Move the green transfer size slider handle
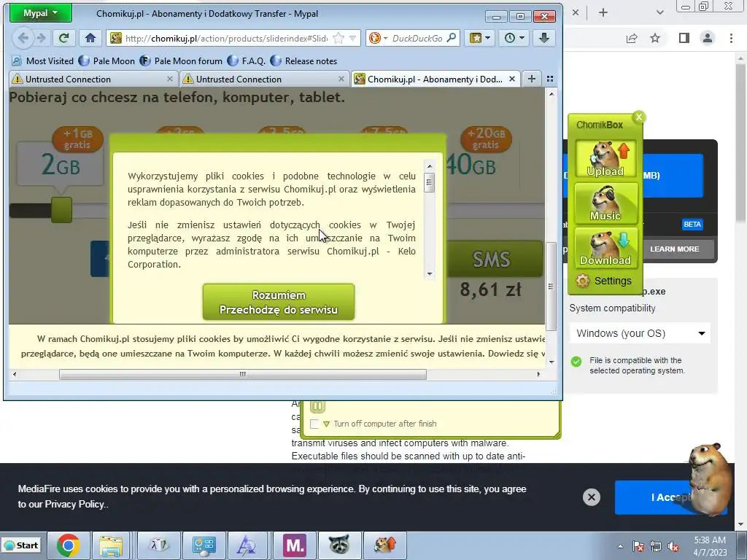Screen dimensions: 747x560 point(61,210)
